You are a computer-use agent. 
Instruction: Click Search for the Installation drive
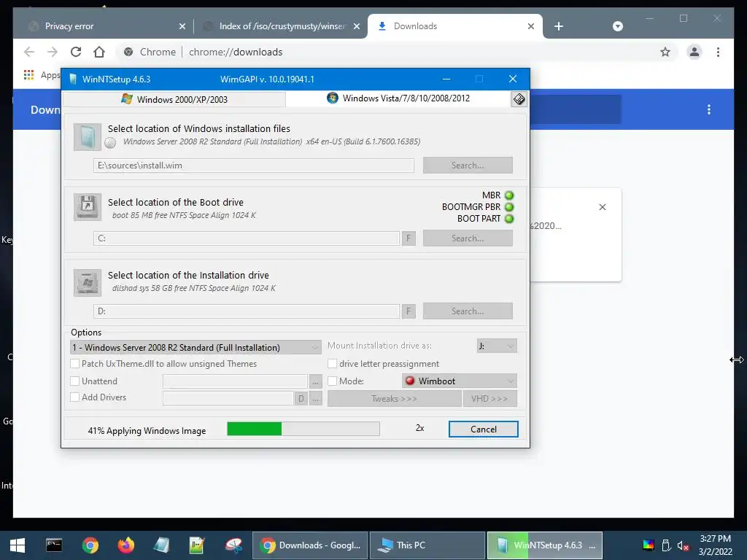(468, 311)
